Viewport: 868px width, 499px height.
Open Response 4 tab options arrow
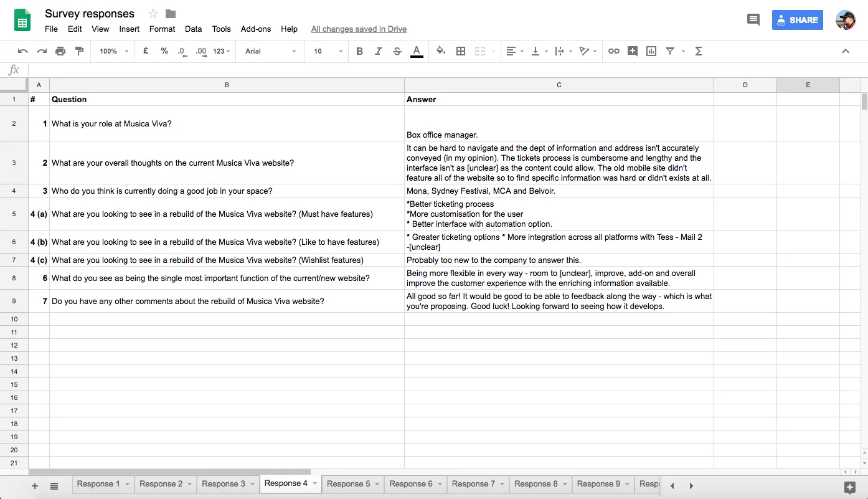tap(314, 483)
